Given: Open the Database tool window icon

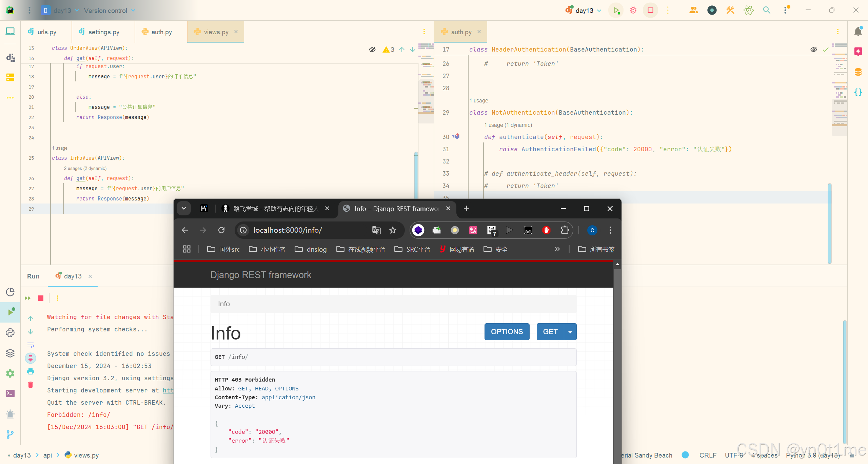Looking at the screenshot, I should click(858, 72).
